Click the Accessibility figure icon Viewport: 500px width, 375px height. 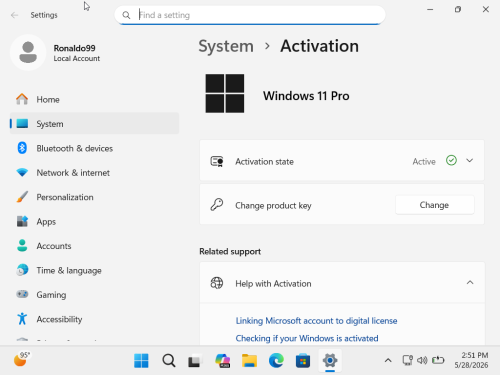click(22, 319)
